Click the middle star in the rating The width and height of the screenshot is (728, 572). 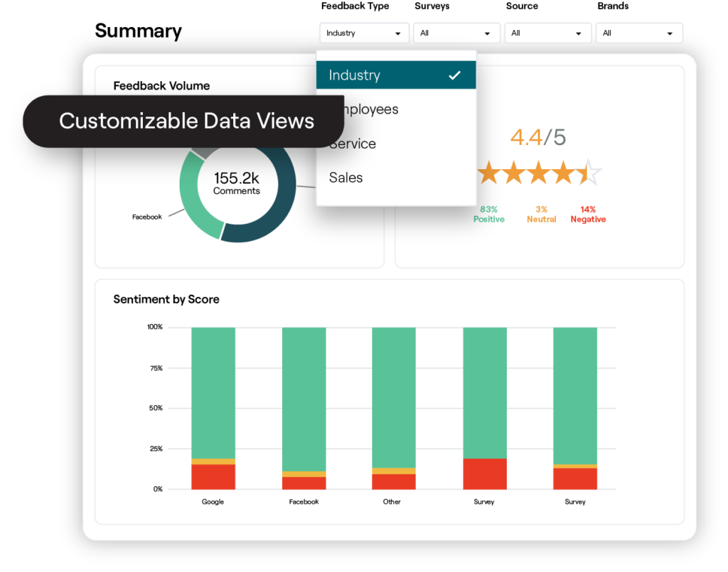point(539,173)
